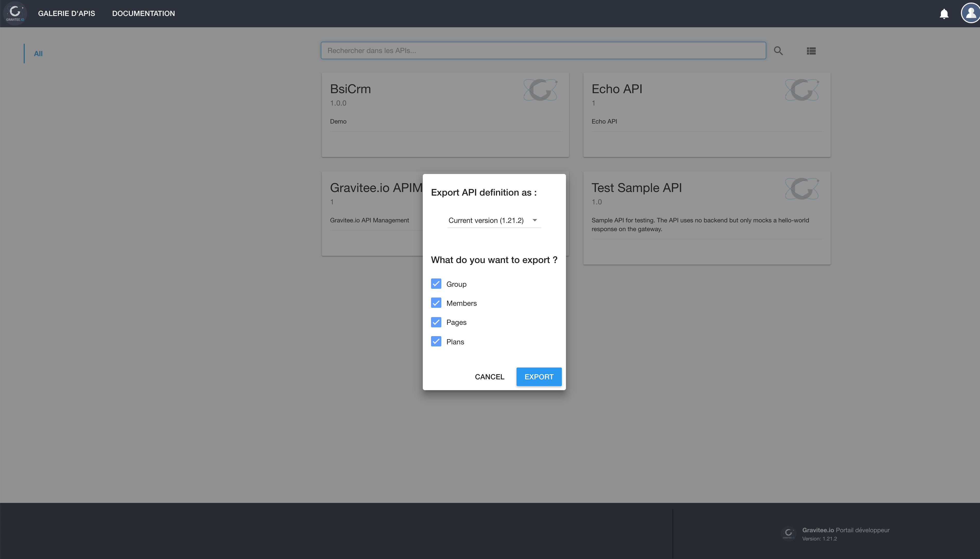Viewport: 980px width, 559px height.
Task: Cancel the export dialog
Action: tap(489, 377)
